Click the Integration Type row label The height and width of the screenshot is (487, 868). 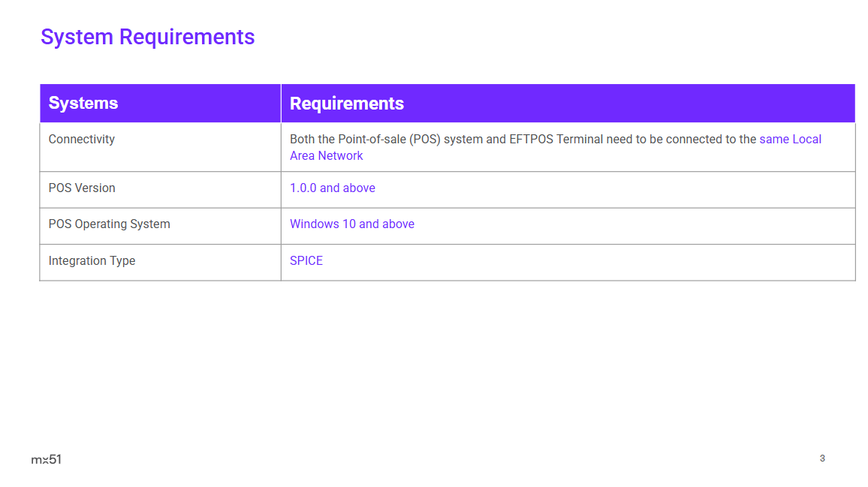pyautogui.click(x=92, y=261)
